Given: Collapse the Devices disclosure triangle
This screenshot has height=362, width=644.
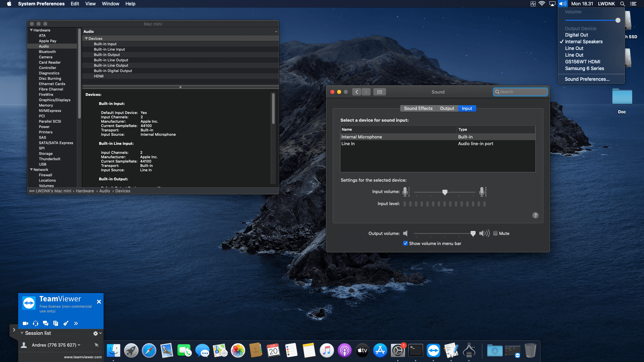Looking at the screenshot, I should (x=86, y=39).
